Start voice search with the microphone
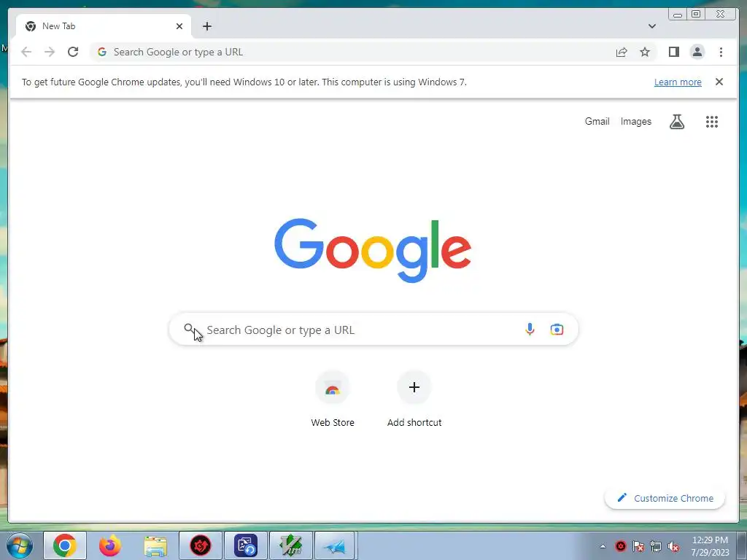Screen dimensions: 747x560 [530, 329]
